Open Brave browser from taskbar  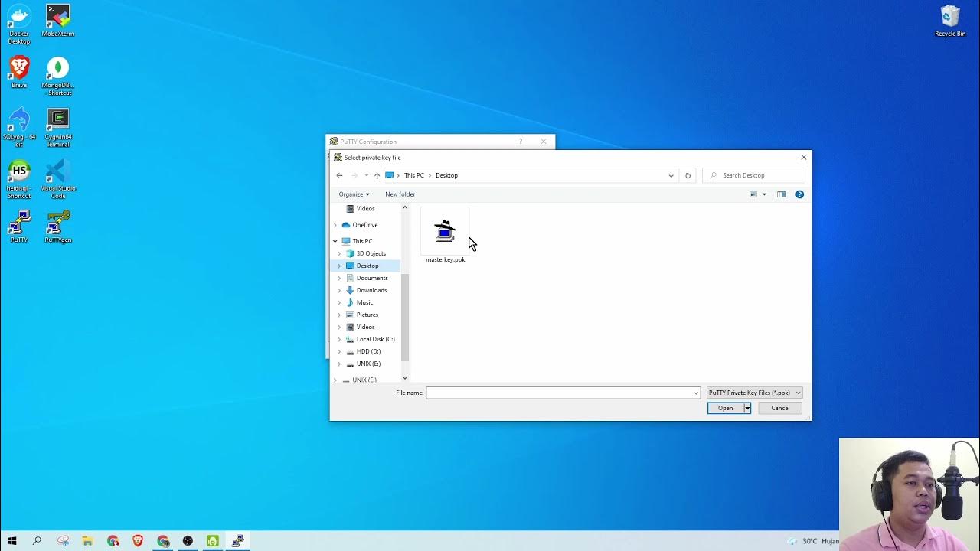[x=138, y=541]
